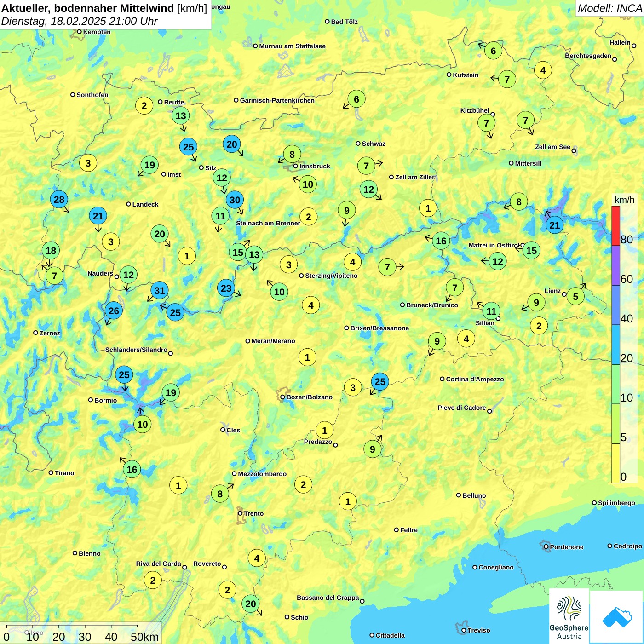This screenshot has width=644, height=644.
Task: Click the Bozen/Bolzano city label
Action: point(310,397)
